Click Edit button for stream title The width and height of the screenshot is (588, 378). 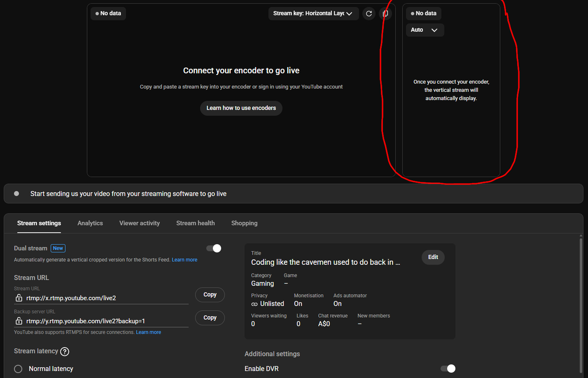point(433,257)
